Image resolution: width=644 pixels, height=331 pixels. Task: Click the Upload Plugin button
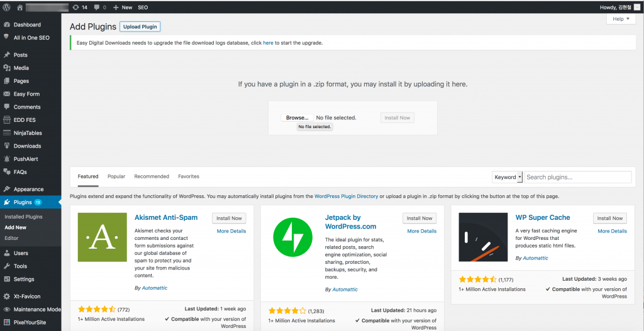click(x=140, y=26)
